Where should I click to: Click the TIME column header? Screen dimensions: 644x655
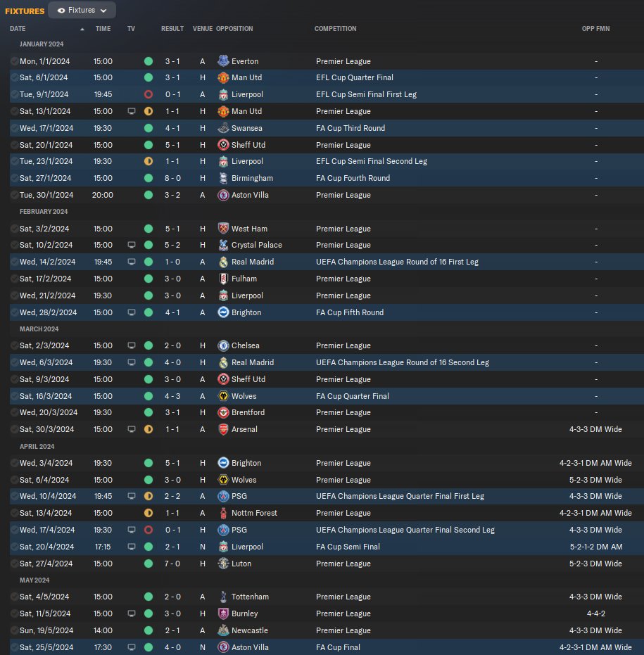(103, 29)
